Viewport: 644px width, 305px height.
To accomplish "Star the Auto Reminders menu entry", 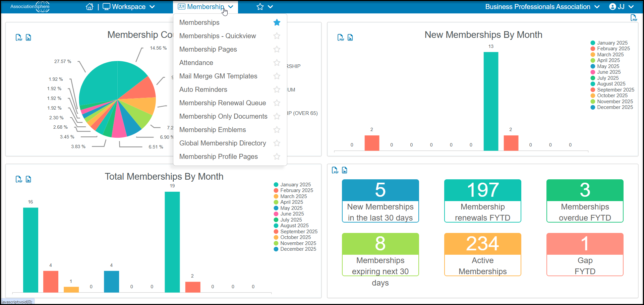I will [x=277, y=89].
